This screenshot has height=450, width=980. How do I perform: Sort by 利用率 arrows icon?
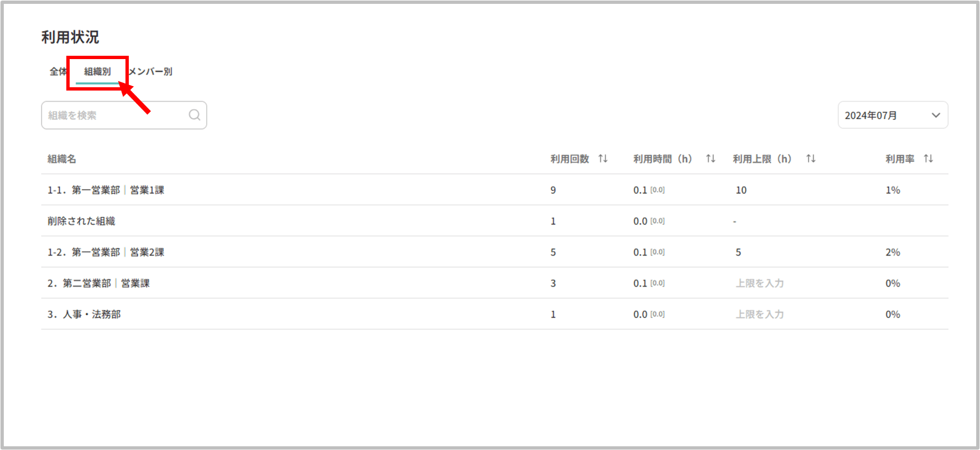click(929, 158)
